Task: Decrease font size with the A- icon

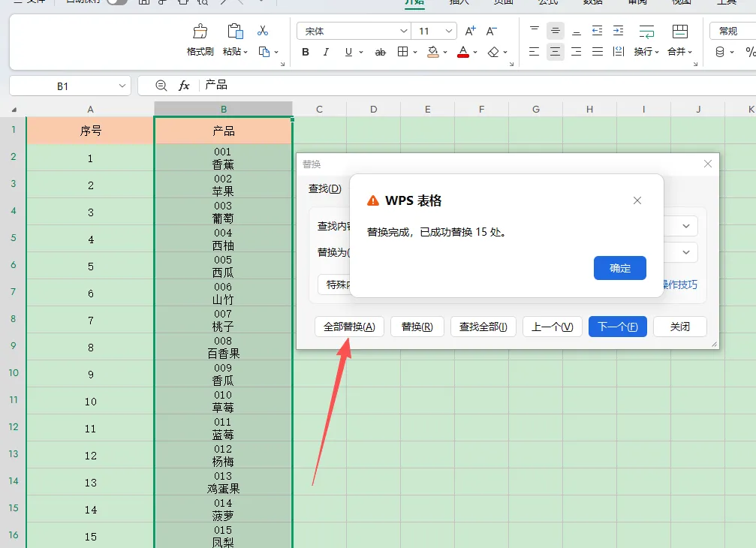Action: coord(491,32)
